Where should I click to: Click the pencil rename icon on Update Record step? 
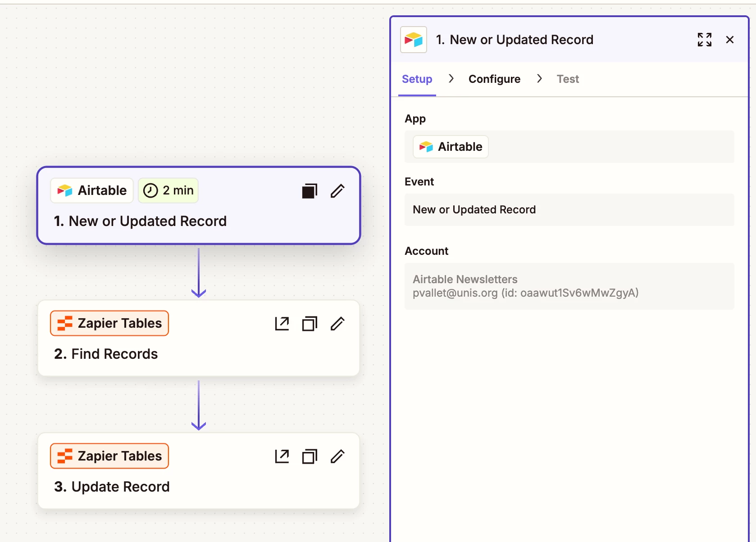pos(337,456)
